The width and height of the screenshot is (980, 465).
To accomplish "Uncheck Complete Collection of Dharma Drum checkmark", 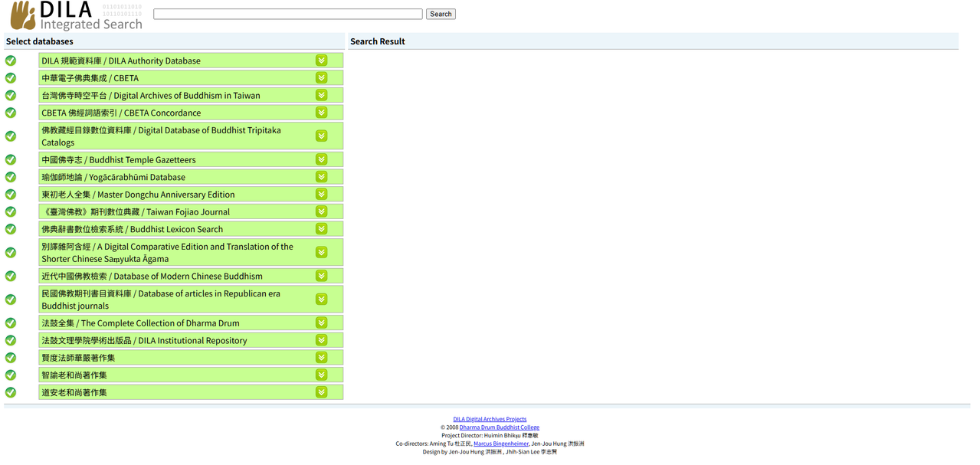I will (x=11, y=323).
